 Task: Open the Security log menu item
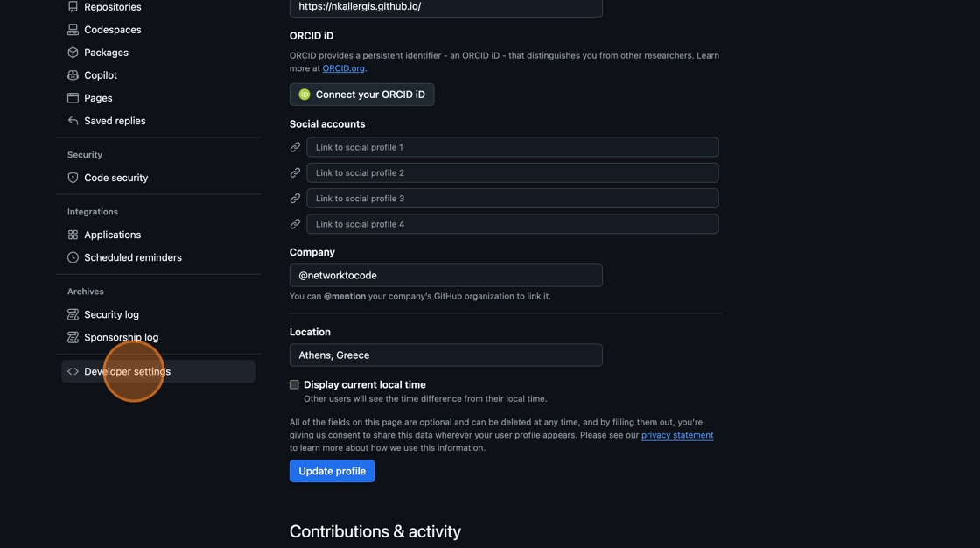(111, 314)
